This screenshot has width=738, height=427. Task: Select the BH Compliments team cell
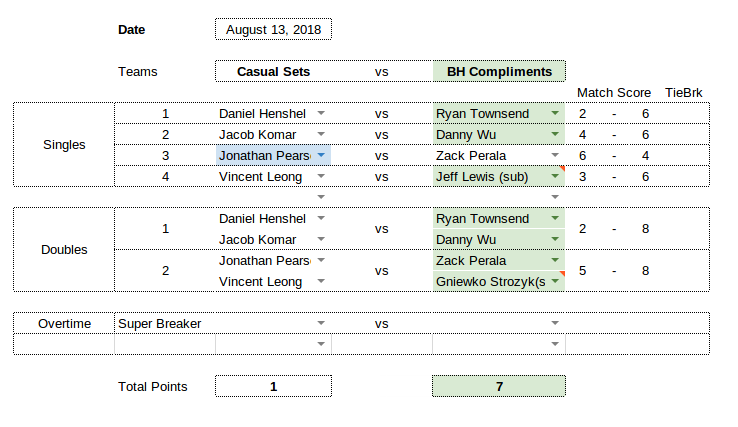[x=499, y=72]
